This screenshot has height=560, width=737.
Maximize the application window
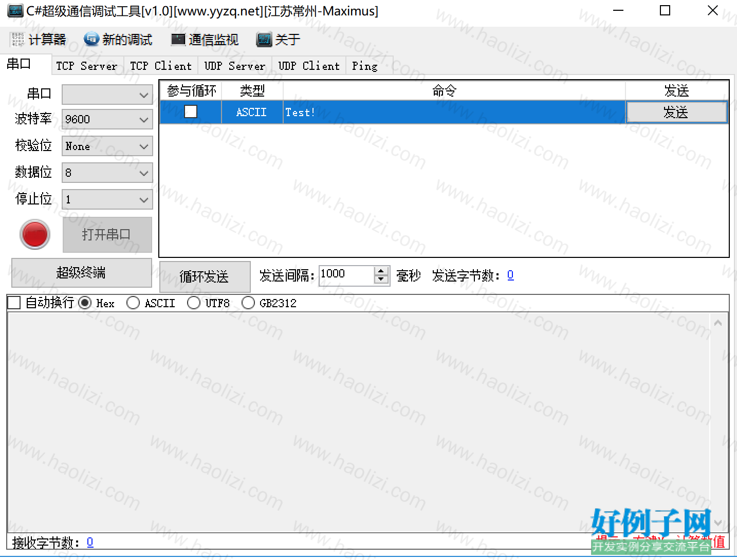coord(665,11)
